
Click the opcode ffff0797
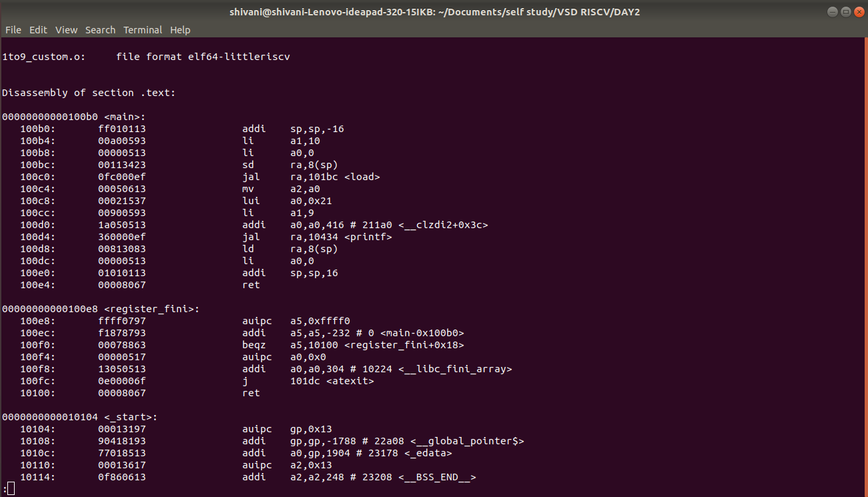click(121, 321)
